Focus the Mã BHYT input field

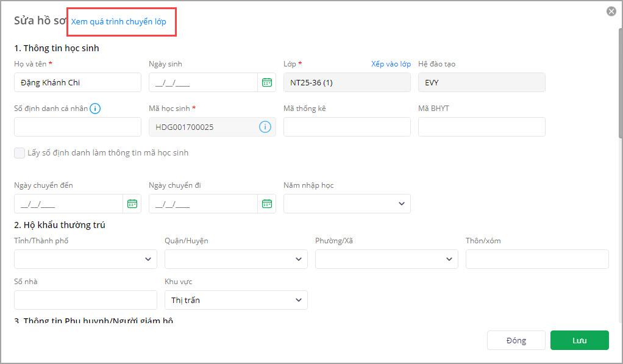pyautogui.click(x=482, y=127)
